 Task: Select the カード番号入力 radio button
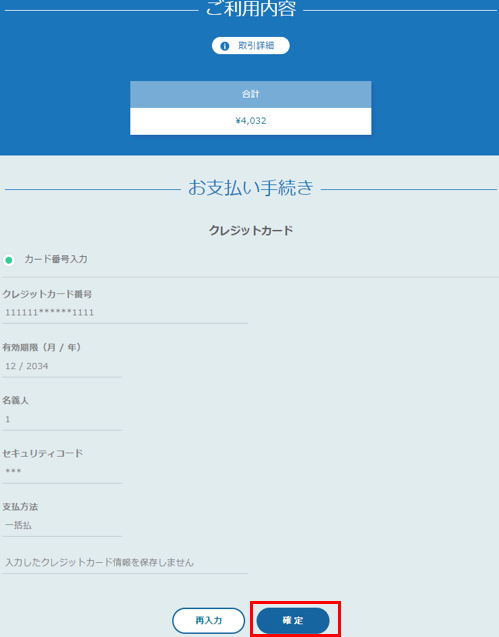(x=9, y=260)
